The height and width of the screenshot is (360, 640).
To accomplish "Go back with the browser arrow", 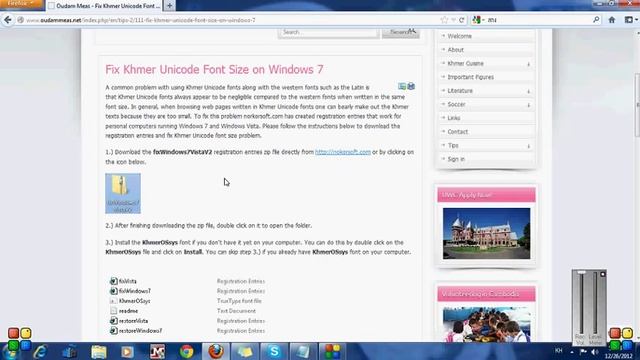I will coord(8,20).
